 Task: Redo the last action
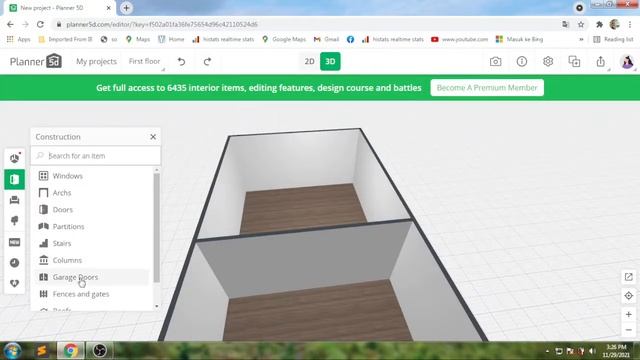click(207, 62)
